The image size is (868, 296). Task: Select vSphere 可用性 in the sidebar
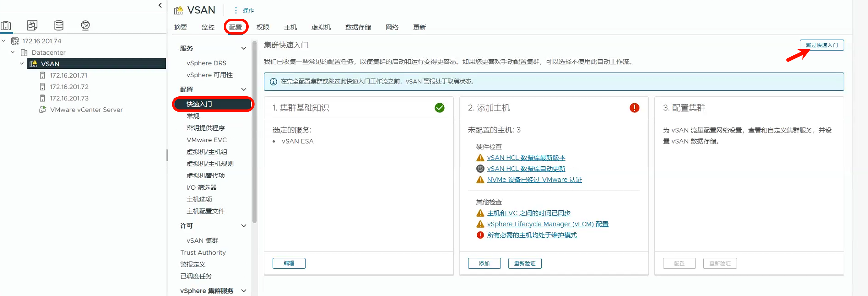point(210,75)
